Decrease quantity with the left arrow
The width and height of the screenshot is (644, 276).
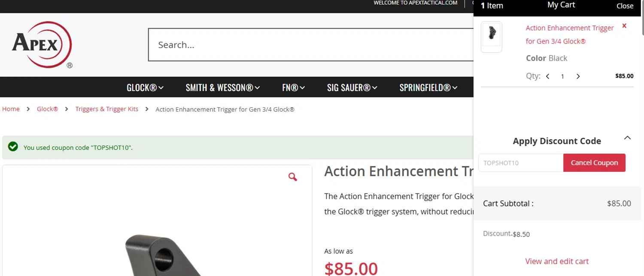tap(548, 76)
